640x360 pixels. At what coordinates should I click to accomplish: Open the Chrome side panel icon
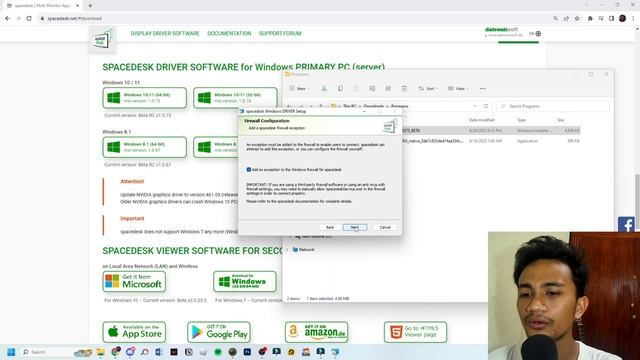611,18
